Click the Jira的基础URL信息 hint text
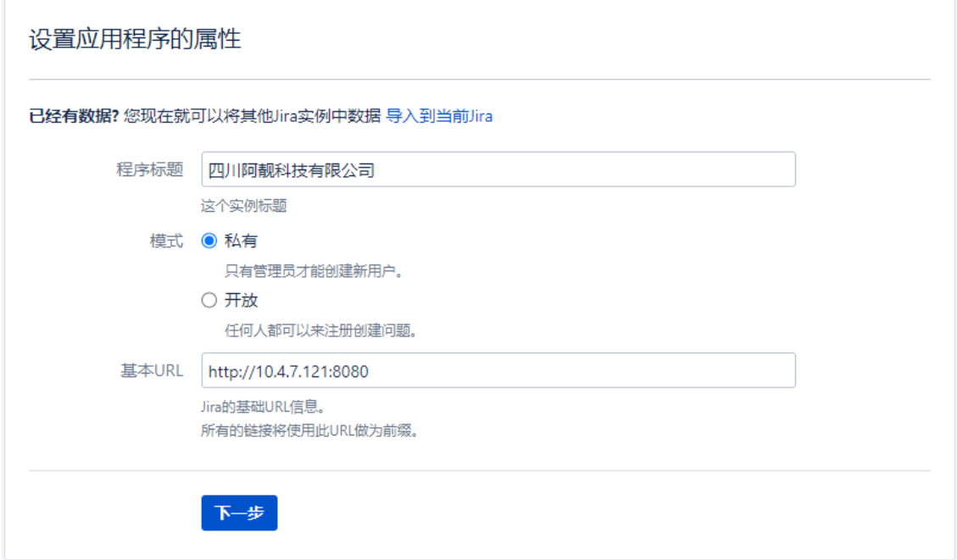Image resolution: width=957 pixels, height=560 pixels. (x=263, y=407)
